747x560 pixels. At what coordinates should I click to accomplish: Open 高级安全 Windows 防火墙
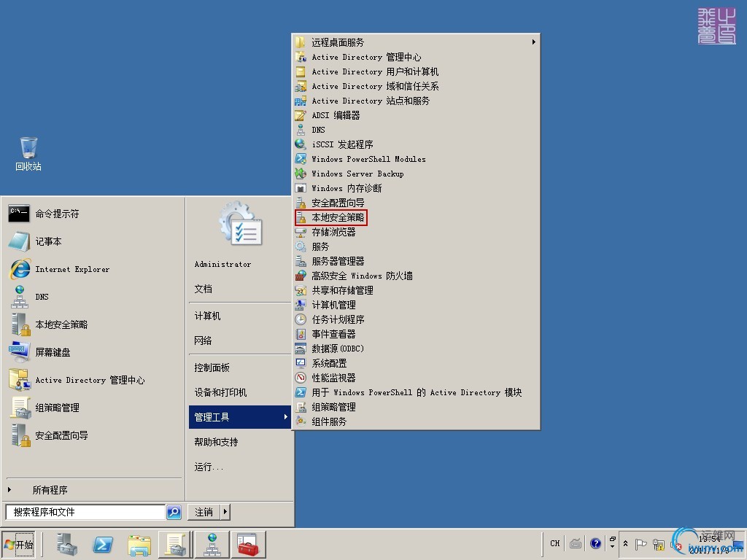416,276
